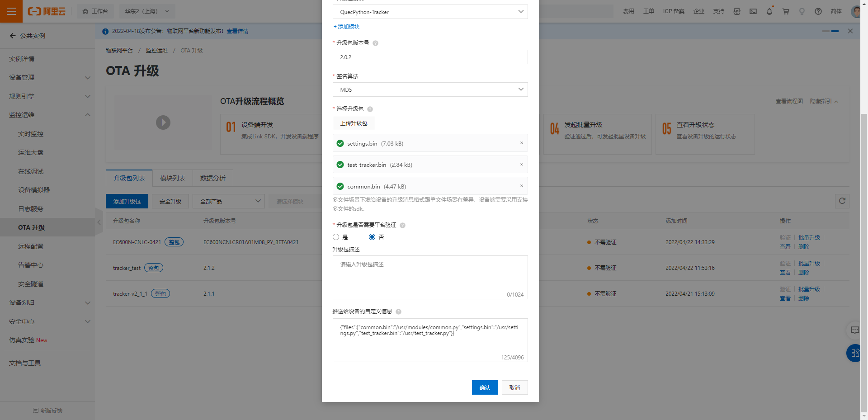Remove settings.bin from uploaded files
Viewport: 868px width, 420px height.
(x=521, y=143)
